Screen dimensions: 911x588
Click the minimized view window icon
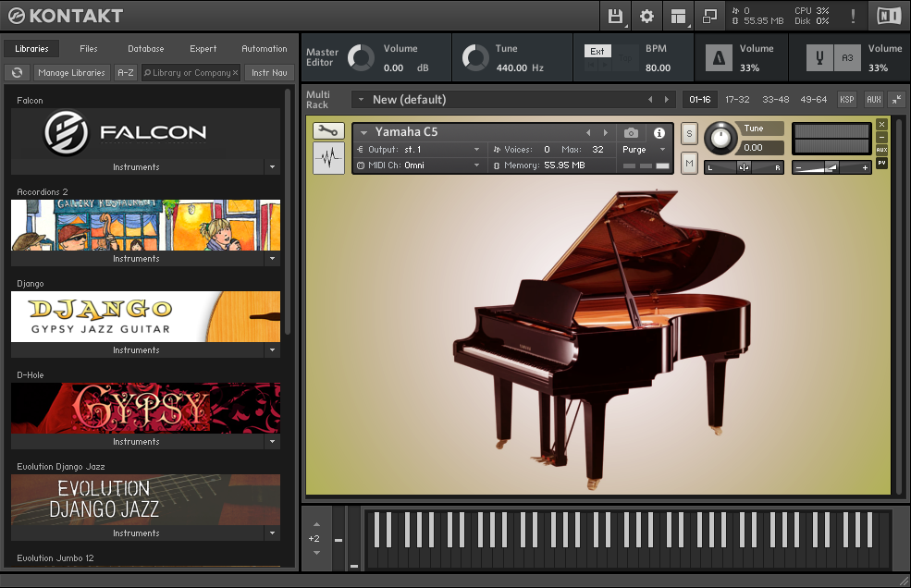point(709,17)
